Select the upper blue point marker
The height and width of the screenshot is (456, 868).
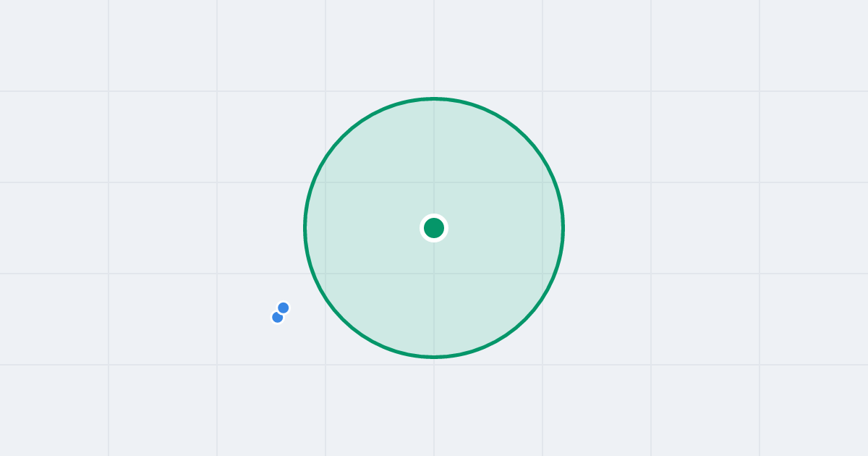[283, 308]
